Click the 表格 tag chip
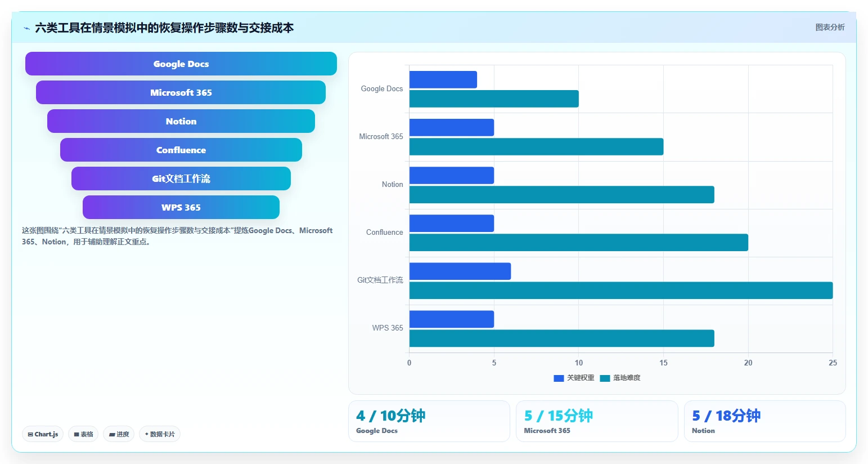This screenshot has width=868, height=464. [83, 434]
